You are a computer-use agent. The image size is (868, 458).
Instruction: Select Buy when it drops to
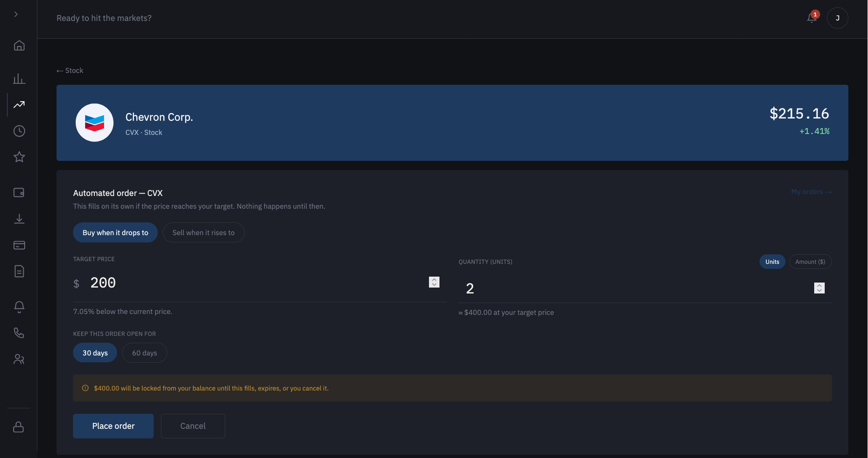115,232
